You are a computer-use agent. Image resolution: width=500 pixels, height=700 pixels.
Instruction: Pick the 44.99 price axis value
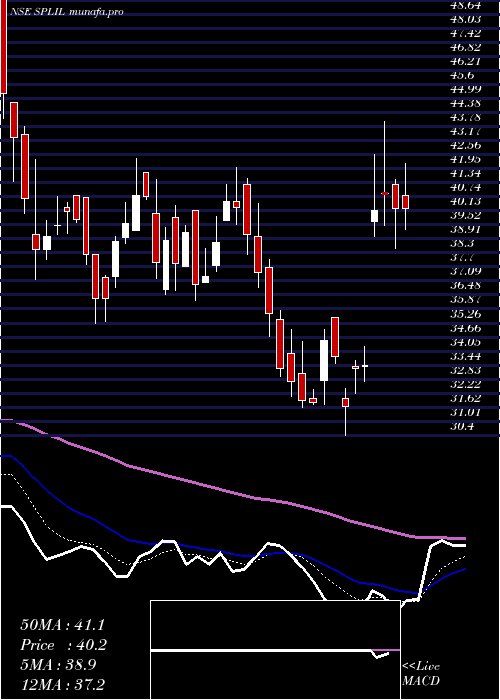pos(467,89)
